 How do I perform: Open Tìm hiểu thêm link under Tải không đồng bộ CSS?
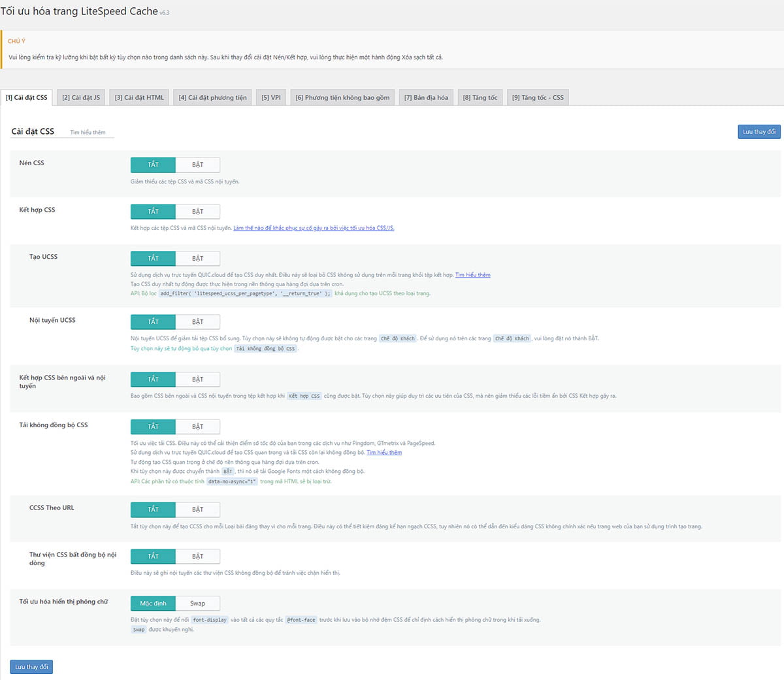pyautogui.click(x=384, y=453)
